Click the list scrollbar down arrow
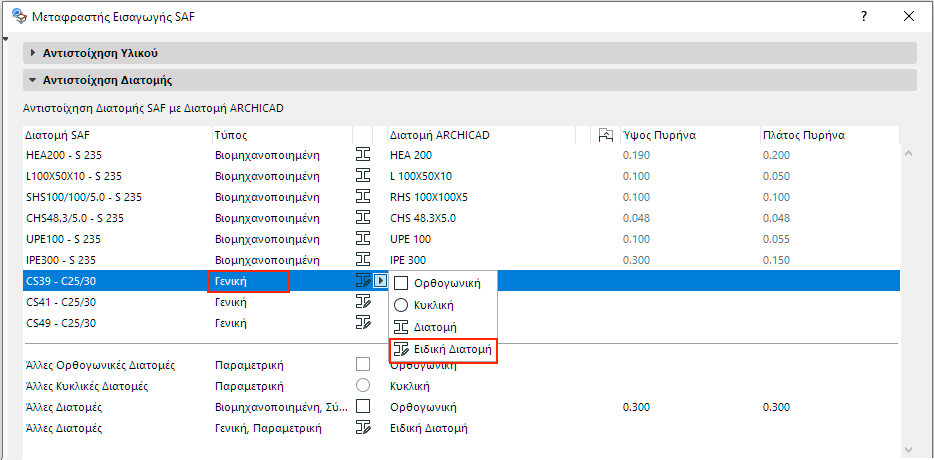 point(908,449)
